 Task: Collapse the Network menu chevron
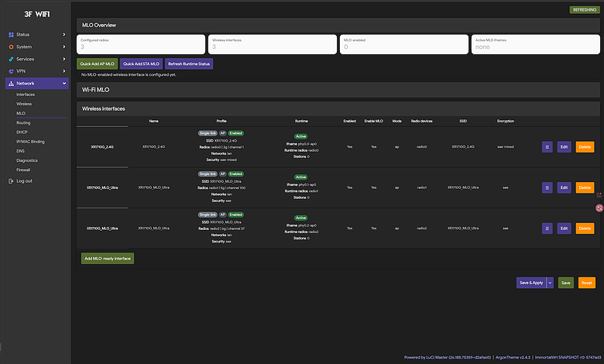64,83
